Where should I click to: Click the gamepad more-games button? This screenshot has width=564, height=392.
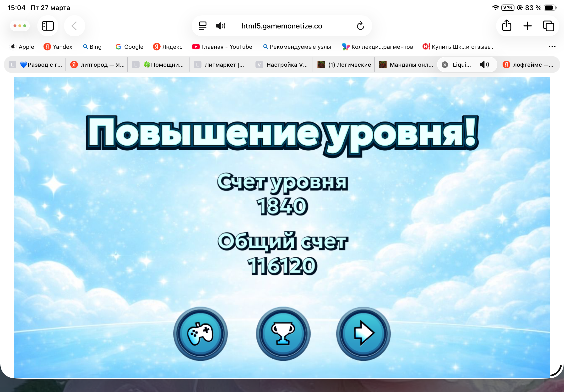pos(200,333)
